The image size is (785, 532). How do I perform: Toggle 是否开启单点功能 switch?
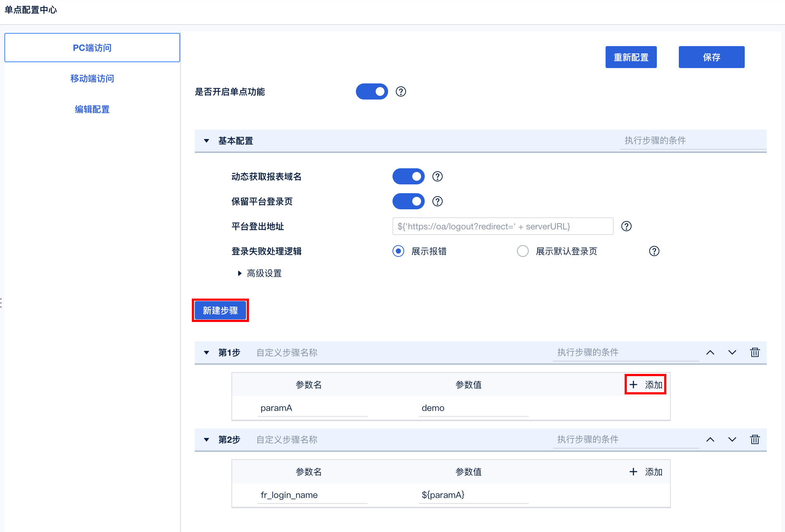tap(372, 91)
